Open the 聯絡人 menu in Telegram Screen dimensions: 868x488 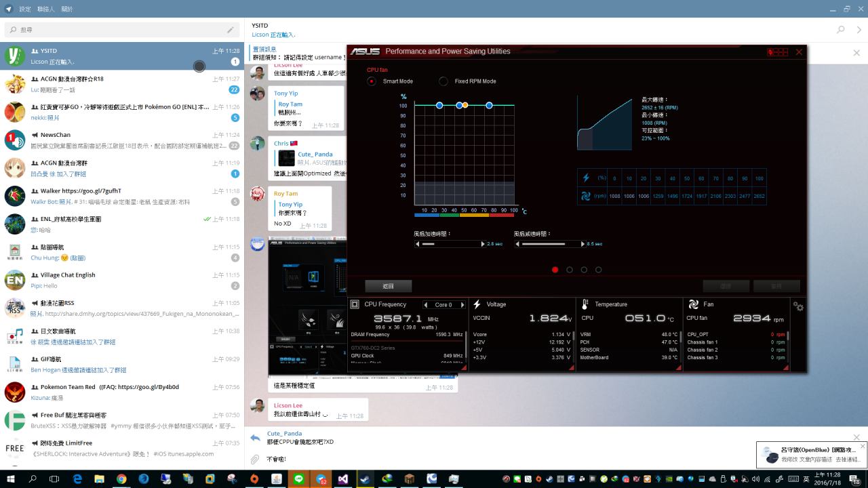pos(46,9)
